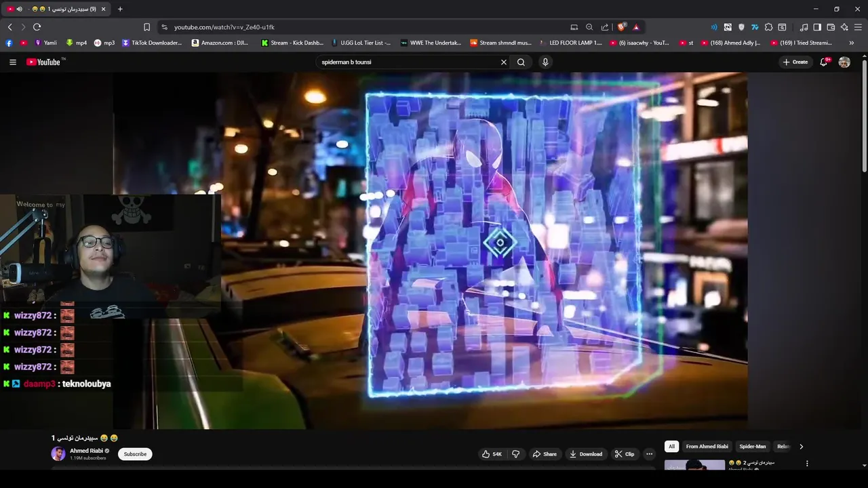Open isaacwhy YouTube bookmark
868x488 pixels.
pyautogui.click(x=639, y=43)
